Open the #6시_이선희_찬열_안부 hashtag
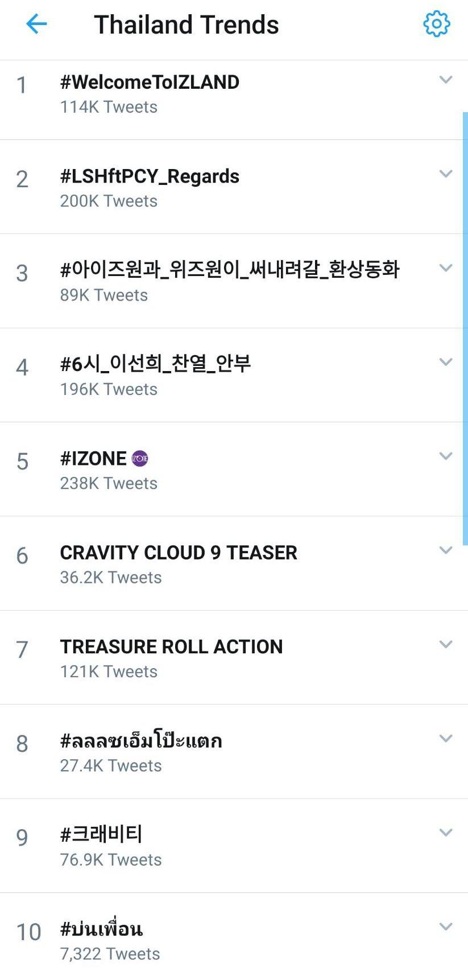This screenshot has width=468, height=980. point(155,364)
